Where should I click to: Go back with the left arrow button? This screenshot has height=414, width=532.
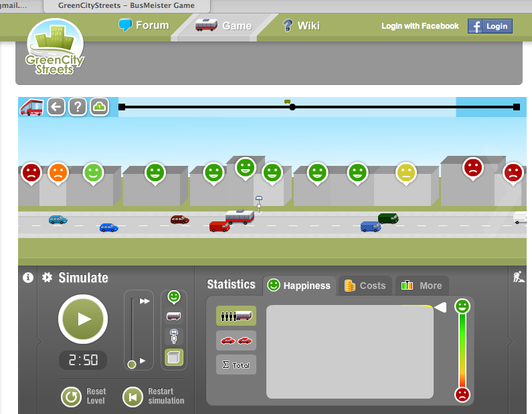tap(56, 107)
